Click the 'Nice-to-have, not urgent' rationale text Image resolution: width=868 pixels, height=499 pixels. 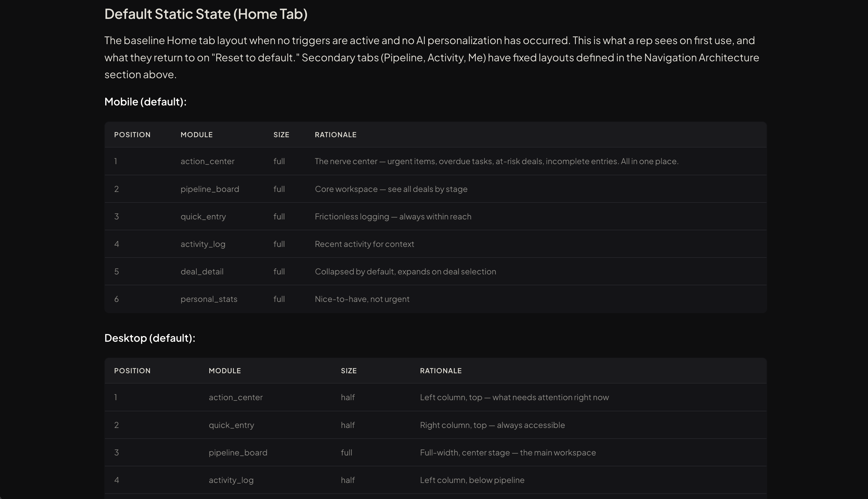click(x=362, y=299)
